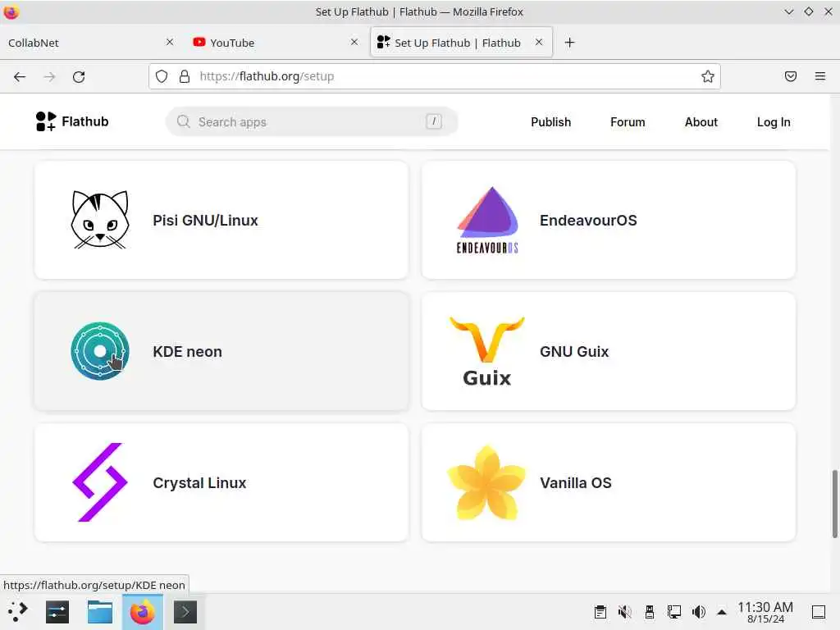Click the EndeavourOS logo

pos(487,220)
